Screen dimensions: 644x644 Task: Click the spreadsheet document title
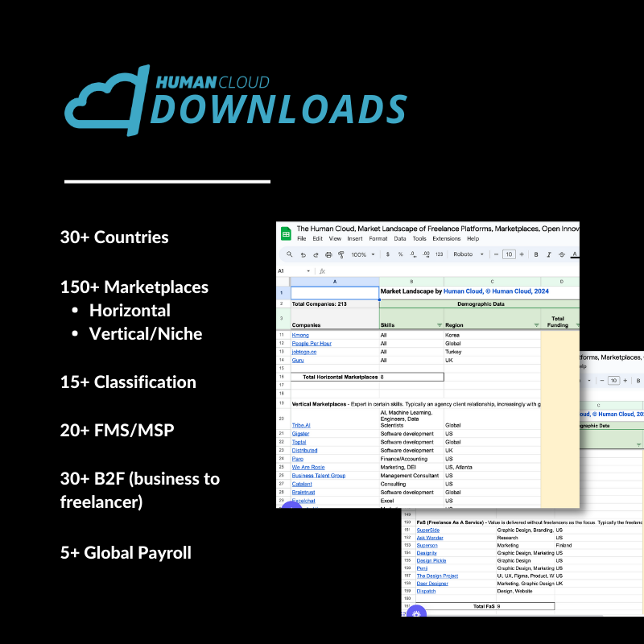pos(438,229)
